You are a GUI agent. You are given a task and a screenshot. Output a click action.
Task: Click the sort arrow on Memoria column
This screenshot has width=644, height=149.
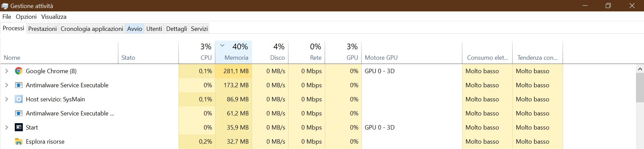coord(222,45)
